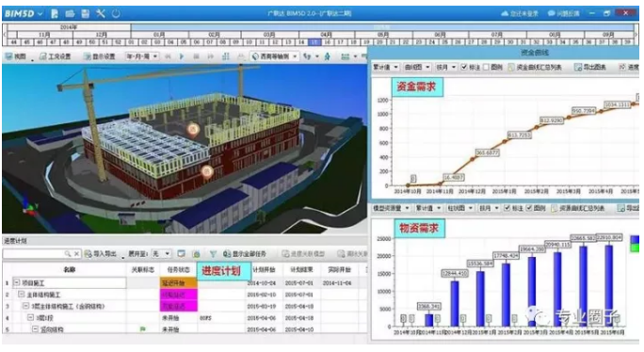Toggle the 标注 checkbox in funds panel

coord(464,67)
